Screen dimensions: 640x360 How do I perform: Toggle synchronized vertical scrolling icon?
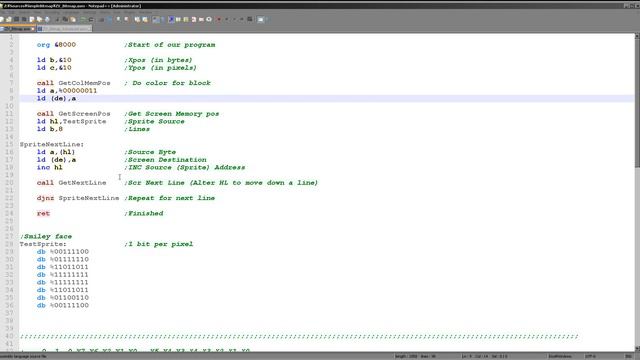coord(138,19)
